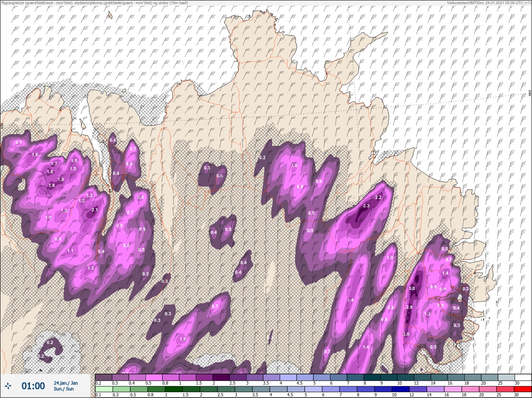Screen dimensions: 532x398
Task: Select top legend swatch between 0.5 and 0.8
Action: [154, 377]
